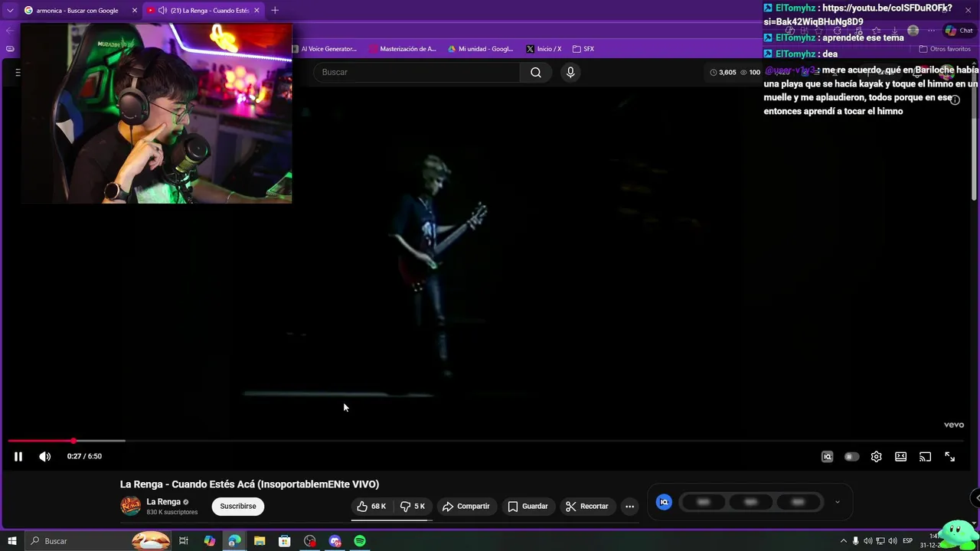Open the La Renga channel name link
980x551 pixels.
click(163, 502)
